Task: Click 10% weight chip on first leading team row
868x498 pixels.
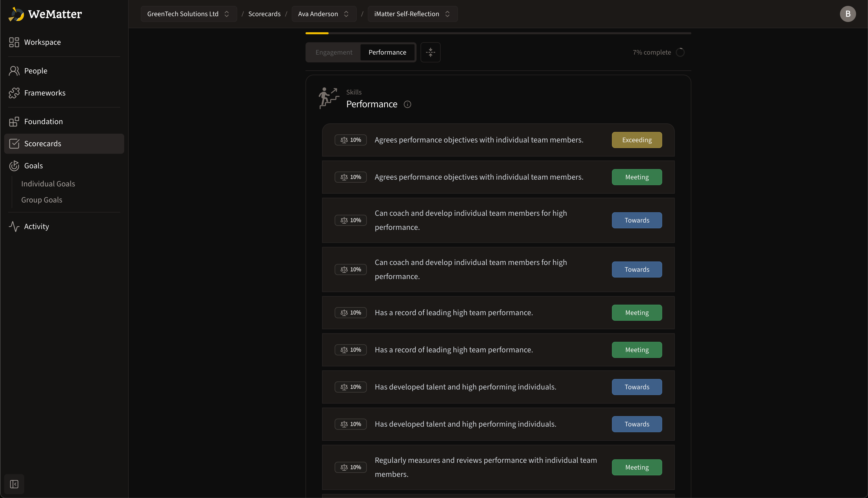Action: pos(350,313)
